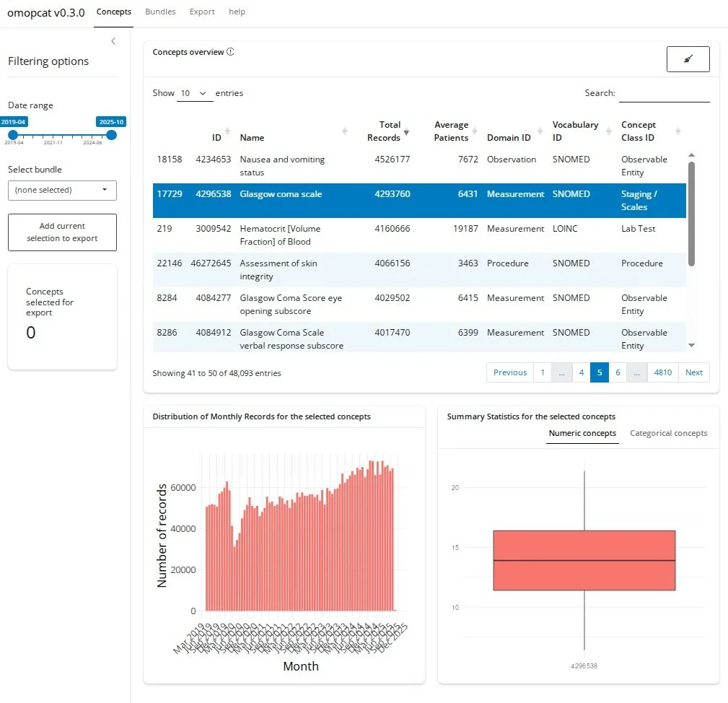Click average patients value 19187
The image size is (728, 703).
click(465, 229)
